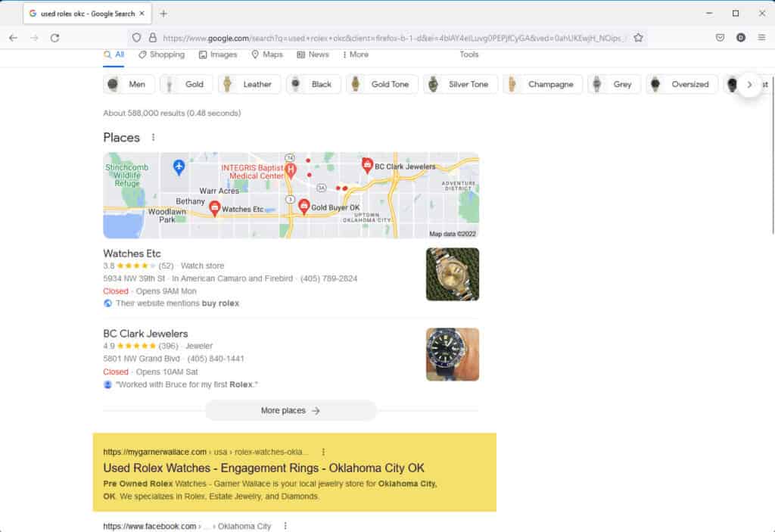
Task: Select the Silver Tone filter chip
Action: [x=460, y=84]
